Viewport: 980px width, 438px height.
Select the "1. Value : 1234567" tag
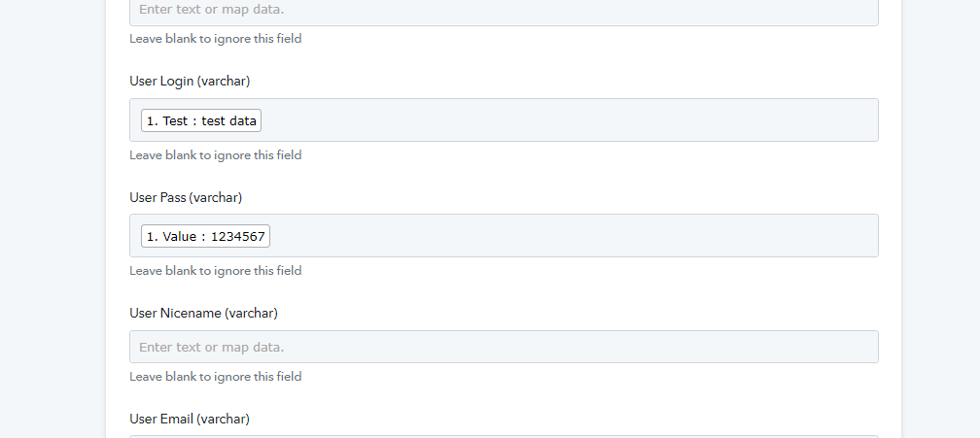click(205, 236)
